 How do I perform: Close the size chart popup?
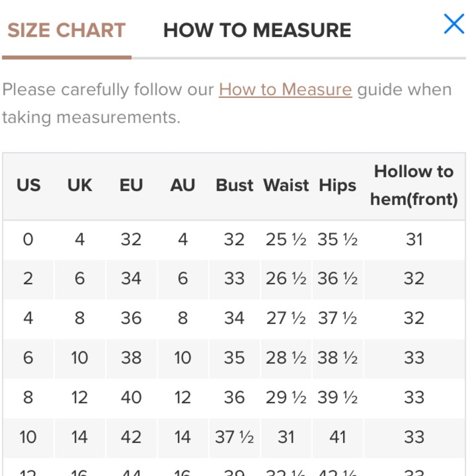tap(454, 24)
